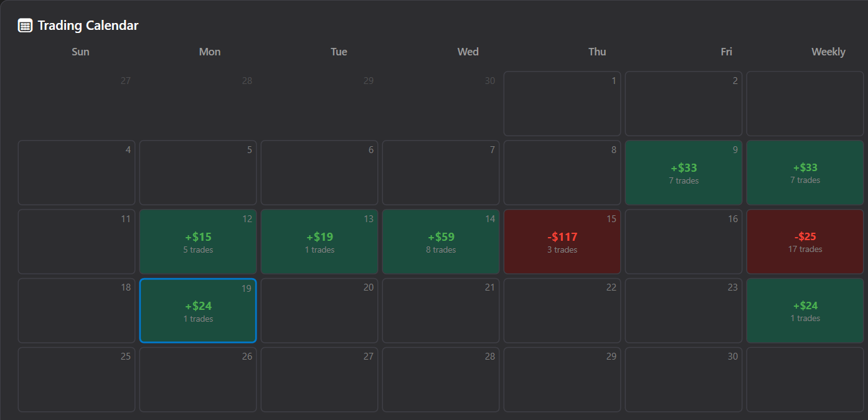
Task: Select empty day 4 cell
Action: 77,172
